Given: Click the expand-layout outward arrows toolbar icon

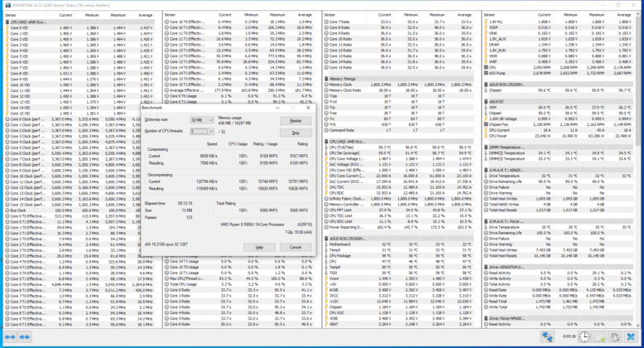Looking at the screenshot, I should [x=10, y=337].
